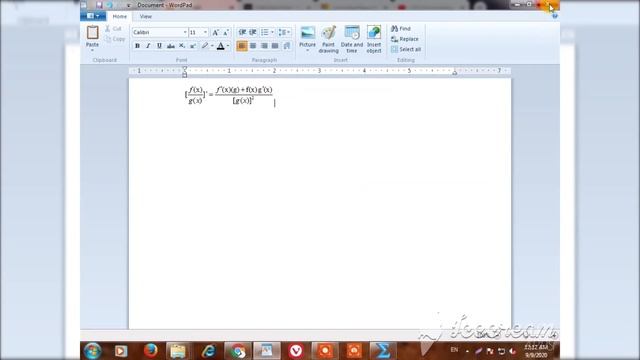Open the Vivaldi browser taskbar icon
Screen dimensions: 640x360
(x=296, y=351)
